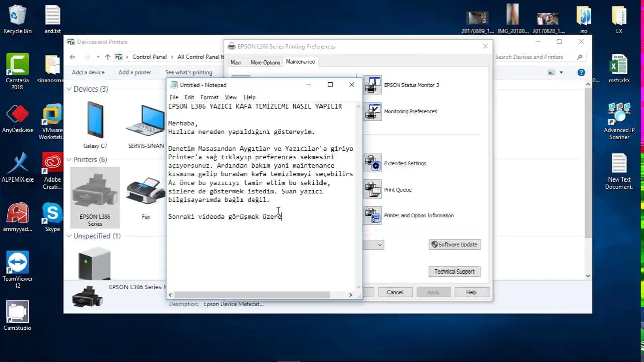Click the Software Update button
The width and height of the screenshot is (644, 362).
click(x=454, y=245)
